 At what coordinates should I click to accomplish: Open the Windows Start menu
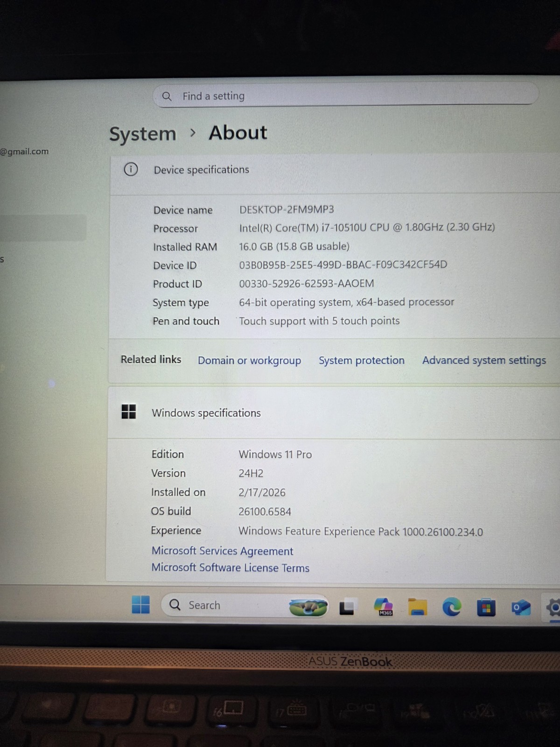[x=141, y=605]
